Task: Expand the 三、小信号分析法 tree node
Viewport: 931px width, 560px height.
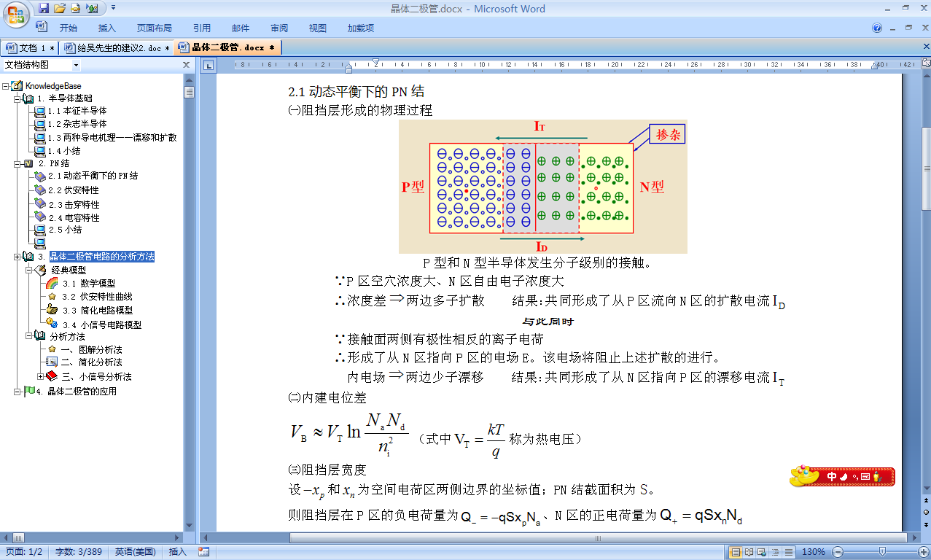Action: click(41, 376)
